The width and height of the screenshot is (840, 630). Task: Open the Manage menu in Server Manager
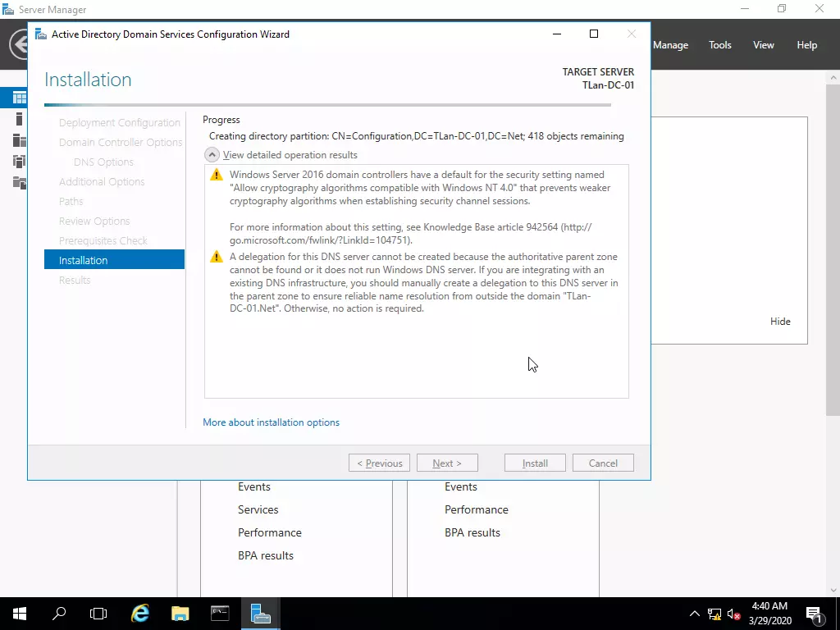(x=670, y=45)
